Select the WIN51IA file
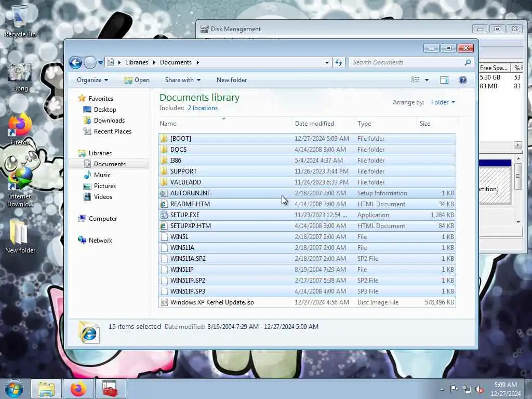This screenshot has height=399, width=532. tap(307, 248)
